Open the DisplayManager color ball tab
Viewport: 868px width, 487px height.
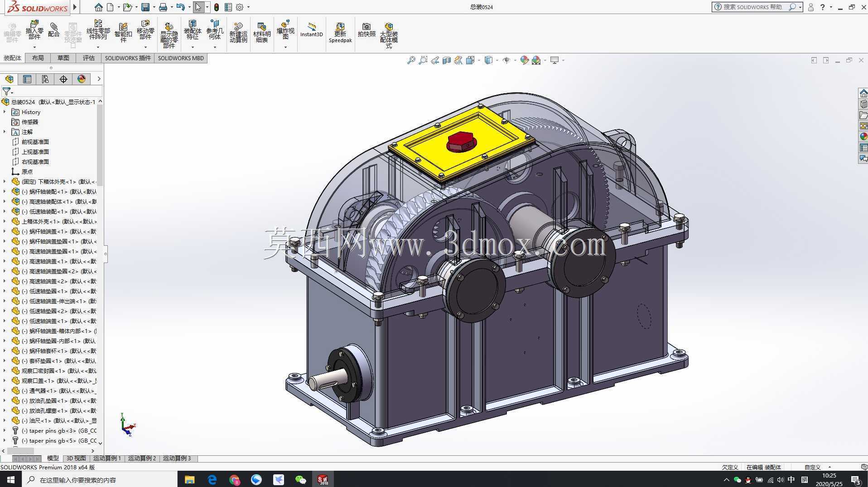82,79
